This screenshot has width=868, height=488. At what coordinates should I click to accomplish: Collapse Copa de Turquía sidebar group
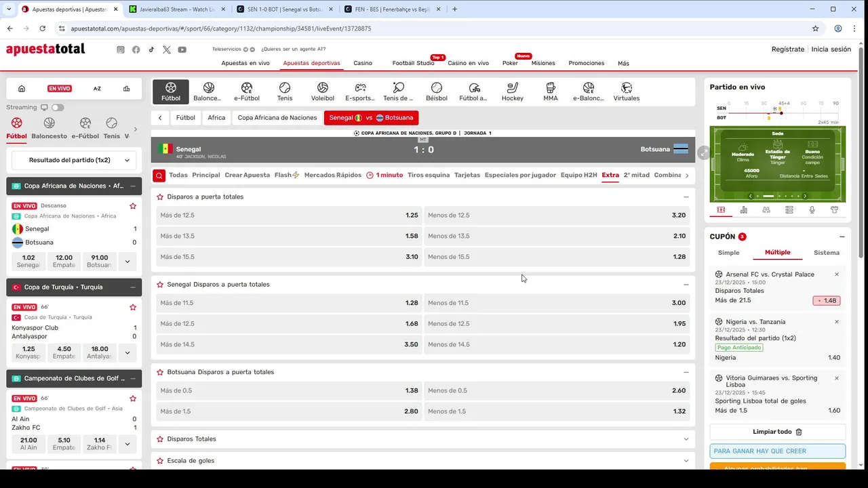(133, 287)
